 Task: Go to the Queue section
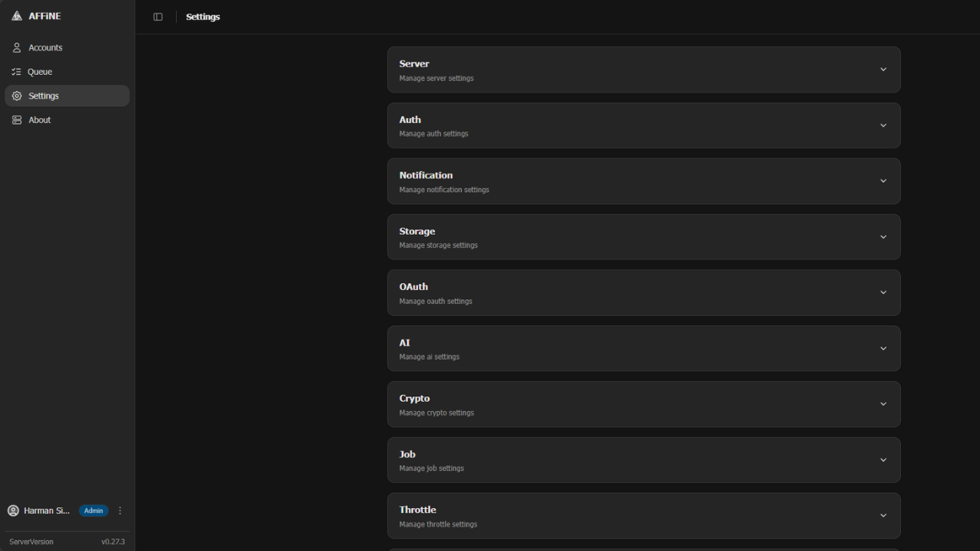click(67, 72)
